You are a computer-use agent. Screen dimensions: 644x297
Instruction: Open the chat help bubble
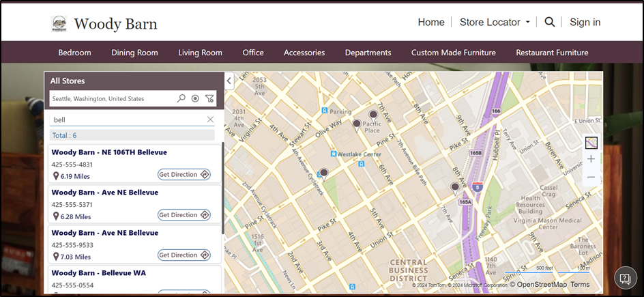click(x=624, y=278)
